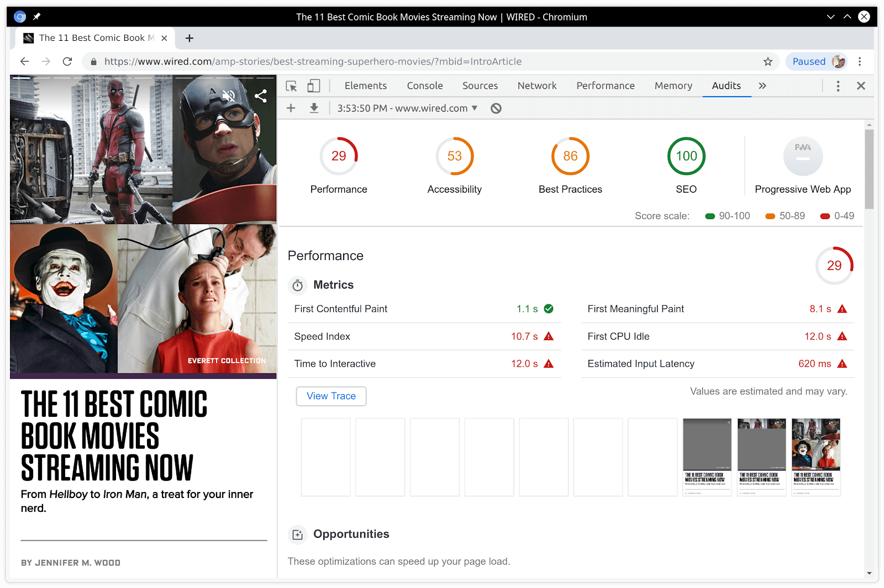The image size is (884, 588).
Task: Click the Opportunities heading
Action: click(x=351, y=534)
